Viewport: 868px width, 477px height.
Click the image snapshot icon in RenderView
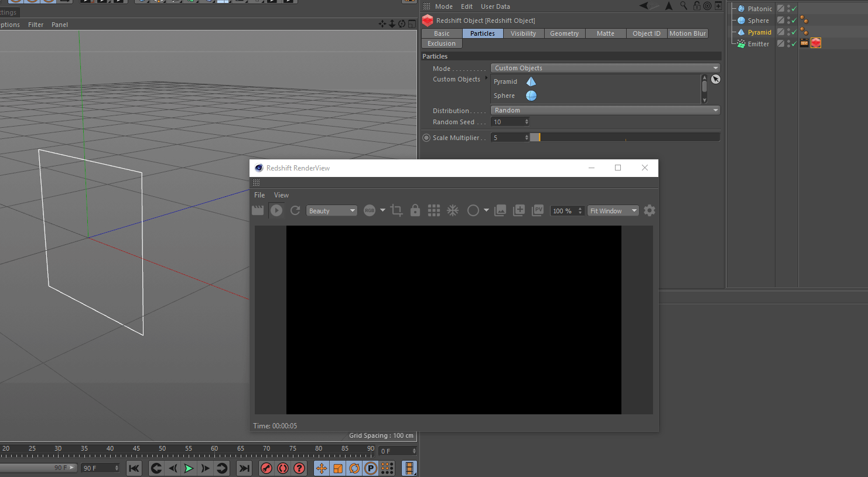(500, 210)
